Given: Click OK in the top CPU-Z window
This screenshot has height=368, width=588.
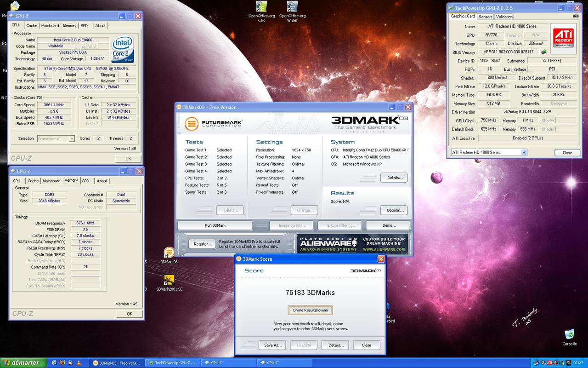Looking at the screenshot, I should [128, 158].
